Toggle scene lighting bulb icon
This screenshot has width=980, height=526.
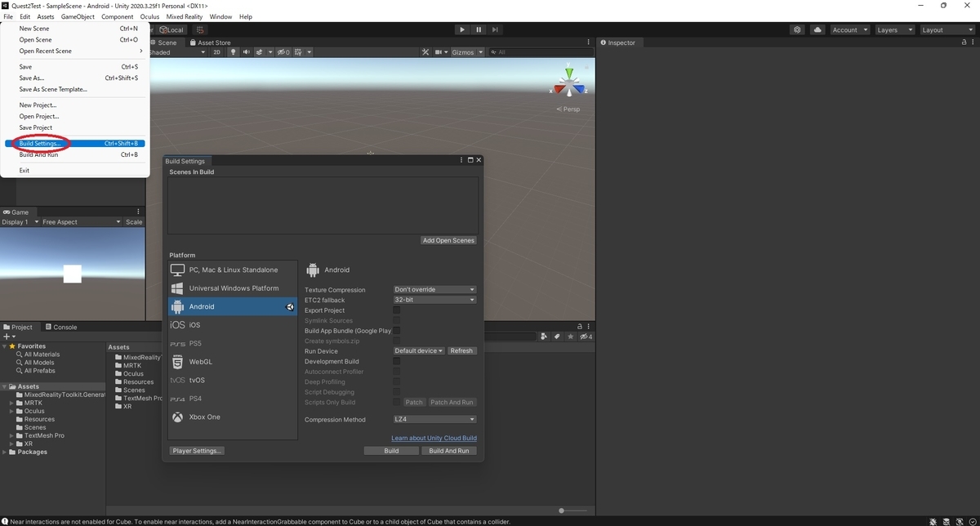coord(233,52)
